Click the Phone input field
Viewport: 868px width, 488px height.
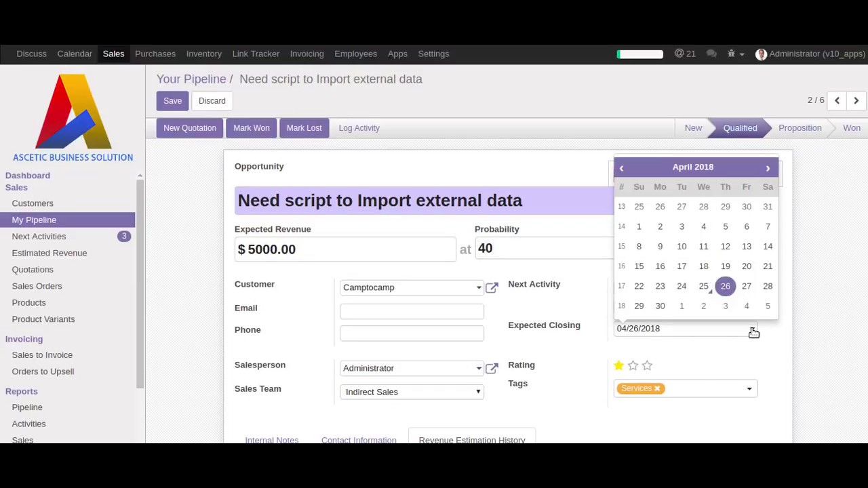[x=412, y=333]
